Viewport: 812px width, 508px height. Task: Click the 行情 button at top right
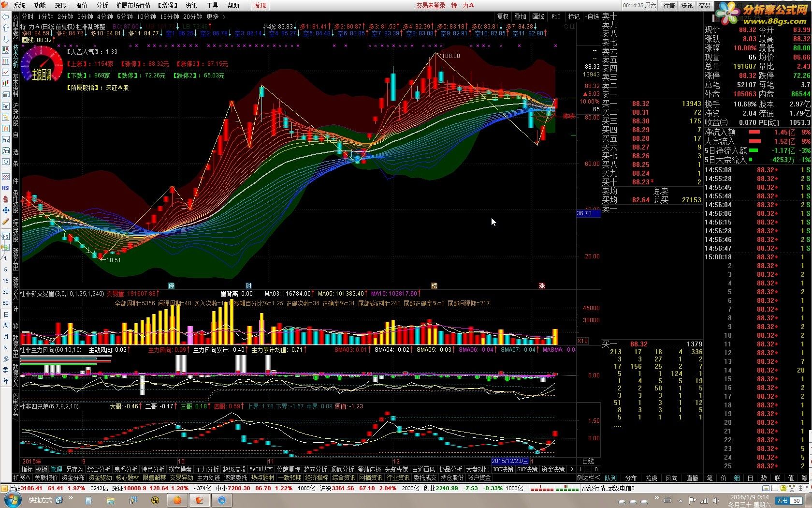[x=669, y=5]
